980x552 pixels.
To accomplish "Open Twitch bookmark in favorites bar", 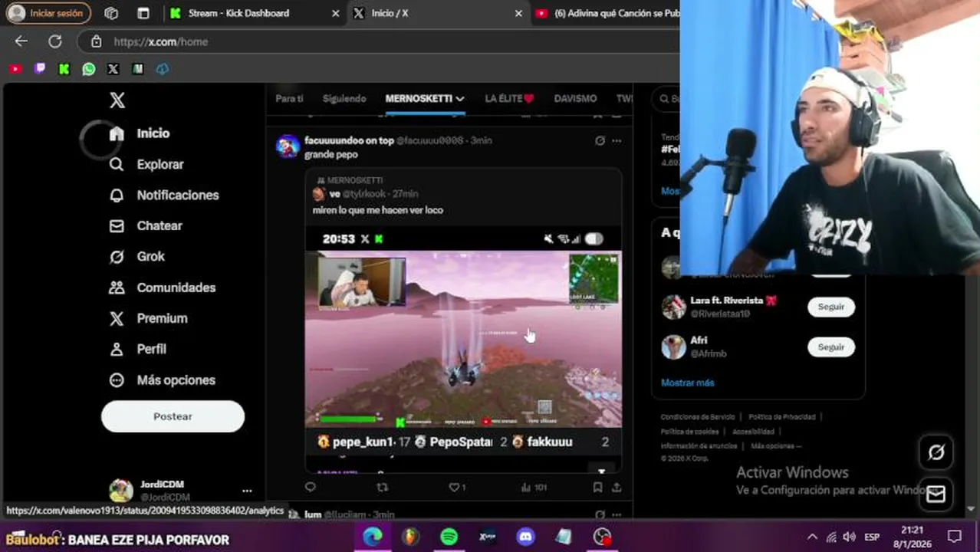I will pos(40,69).
